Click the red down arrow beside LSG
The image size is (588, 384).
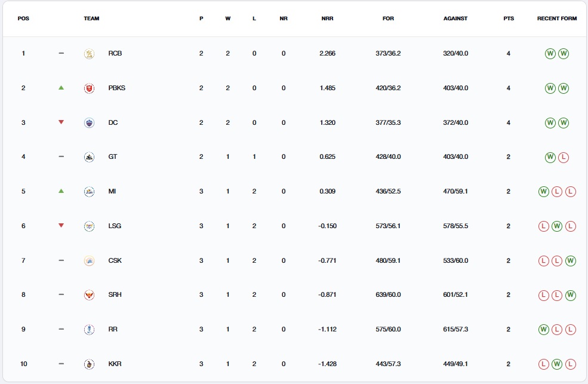point(61,226)
